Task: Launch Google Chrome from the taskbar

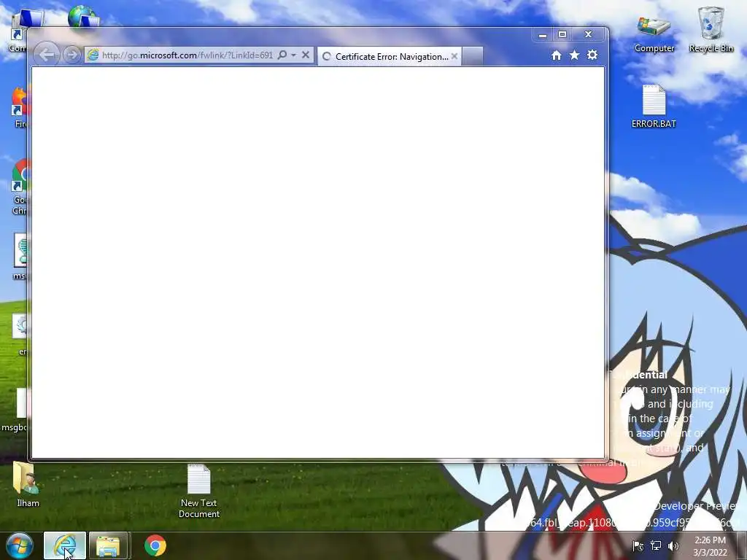Action: point(155,545)
